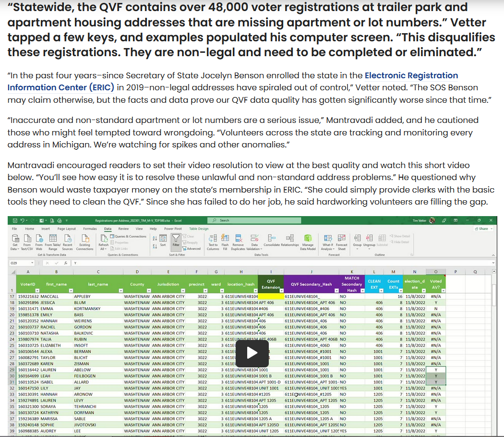Viewport: 504px width, 437px height.
Task: Select cell with VoterID 160291896
Action: point(28,303)
